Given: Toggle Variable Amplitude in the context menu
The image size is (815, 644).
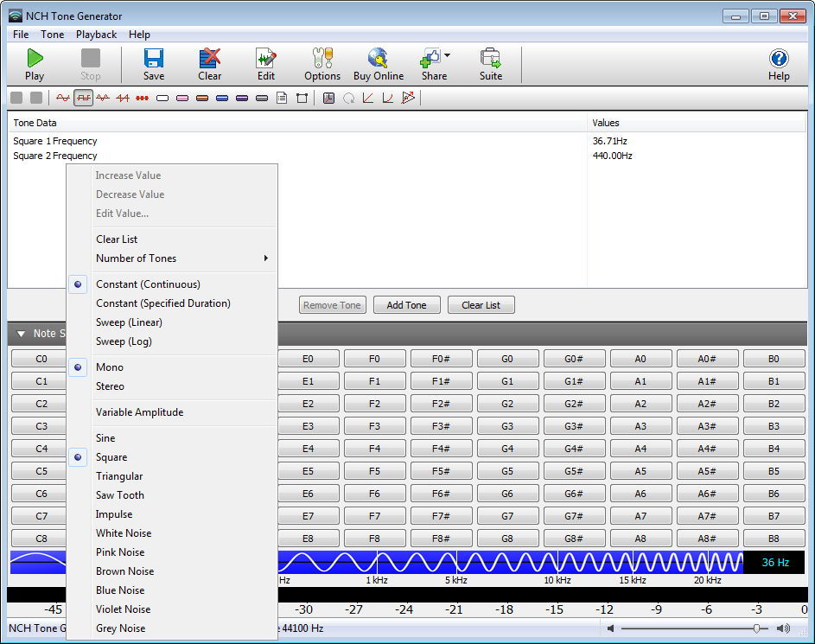Looking at the screenshot, I should coord(171,412).
